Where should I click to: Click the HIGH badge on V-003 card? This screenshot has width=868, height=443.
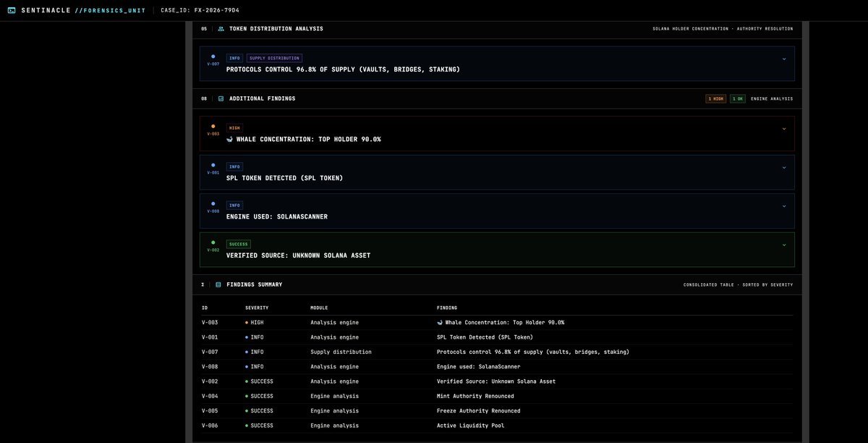point(234,128)
